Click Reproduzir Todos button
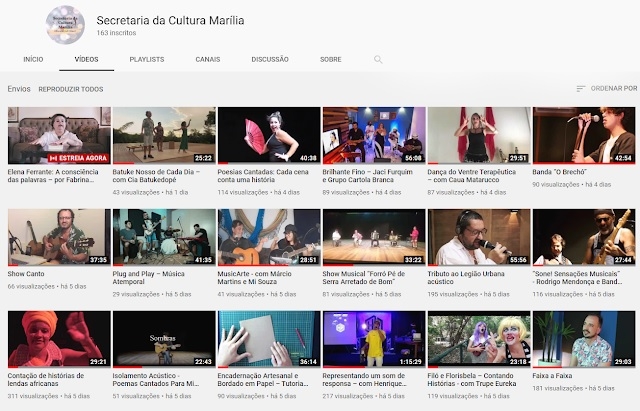Image resolution: width=640 pixels, height=411 pixels. [x=71, y=89]
